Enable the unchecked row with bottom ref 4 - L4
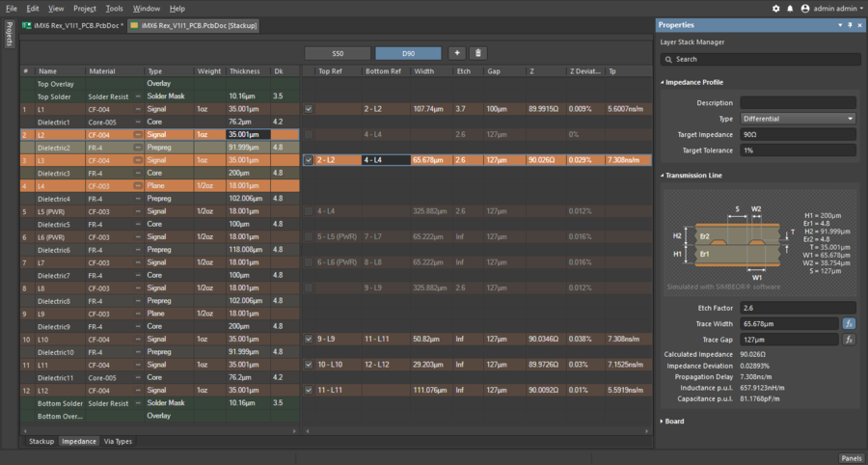Image resolution: width=868 pixels, height=465 pixels. [x=309, y=135]
